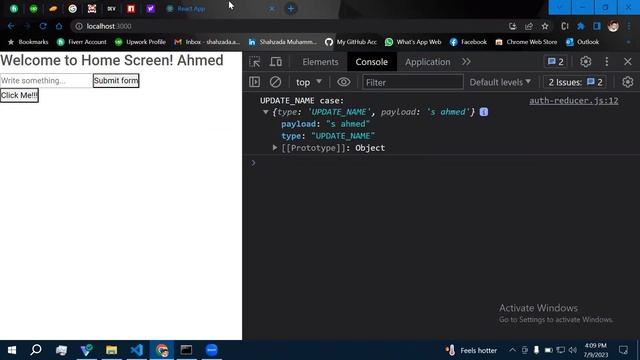Select the Console tab
This screenshot has height=360, width=640.
tap(371, 62)
